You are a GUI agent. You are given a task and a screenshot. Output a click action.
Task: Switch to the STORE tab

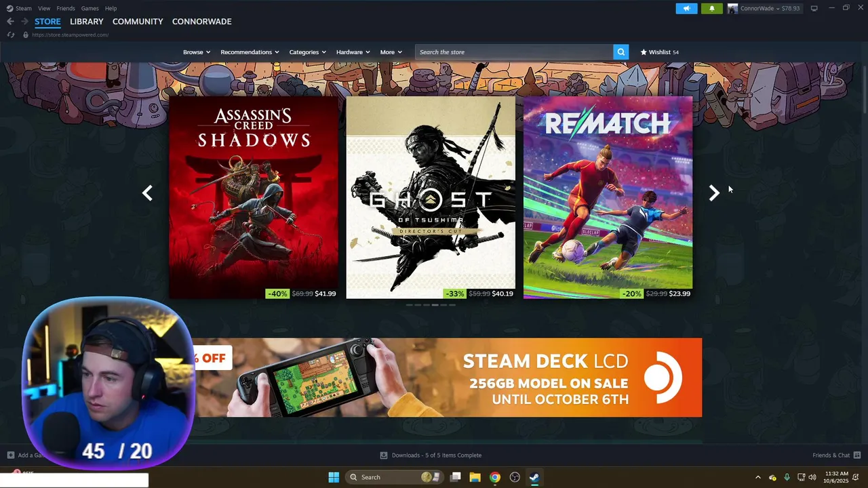point(47,22)
